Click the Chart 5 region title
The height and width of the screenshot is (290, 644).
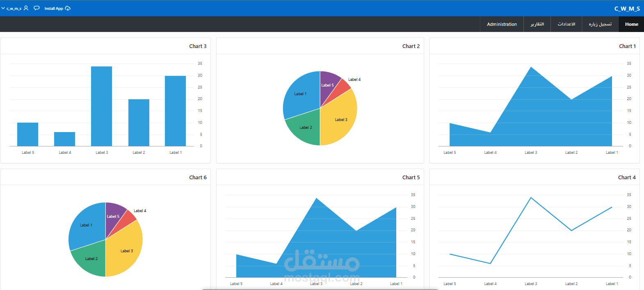click(x=411, y=178)
